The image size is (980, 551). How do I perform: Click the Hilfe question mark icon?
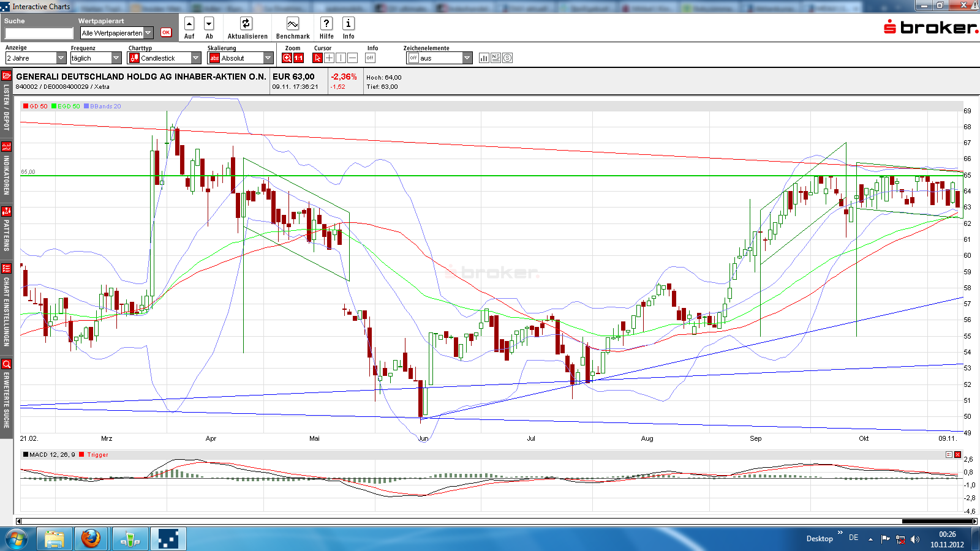coord(326,23)
